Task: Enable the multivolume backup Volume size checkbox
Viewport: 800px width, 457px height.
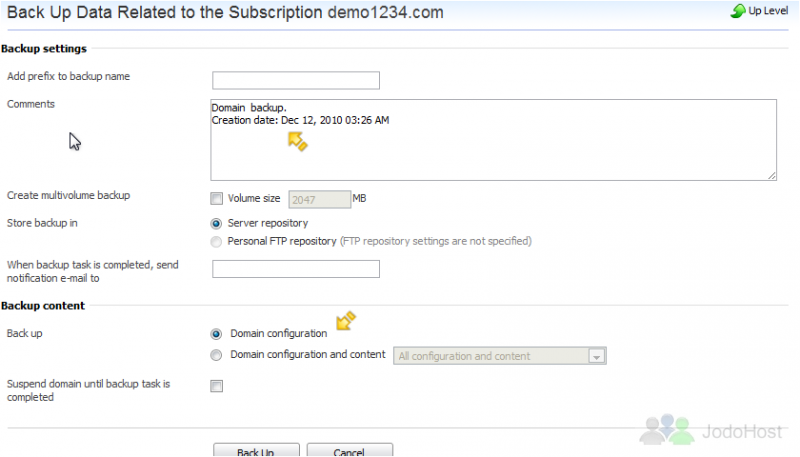Action: 217,198
